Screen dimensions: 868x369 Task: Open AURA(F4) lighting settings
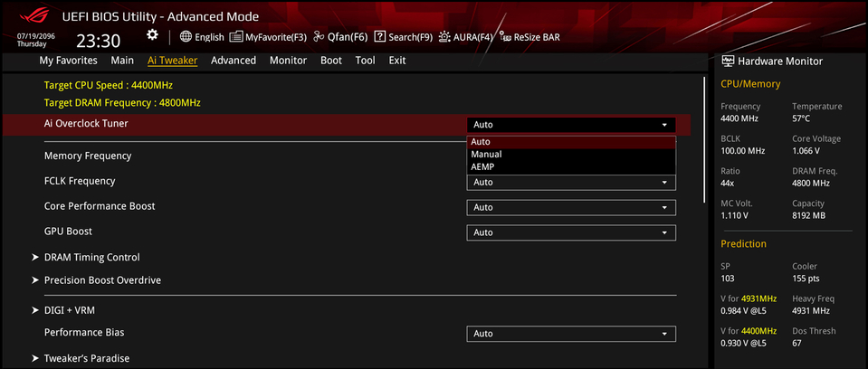tap(466, 37)
